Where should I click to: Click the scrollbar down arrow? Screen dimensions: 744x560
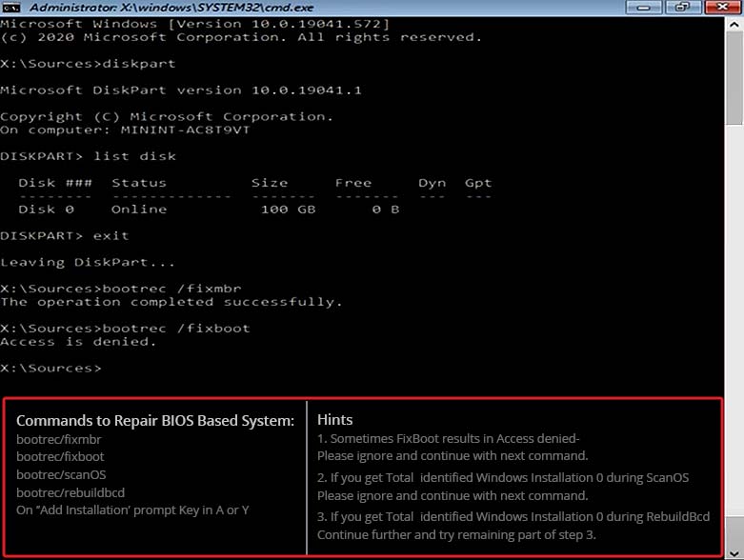(x=734, y=553)
